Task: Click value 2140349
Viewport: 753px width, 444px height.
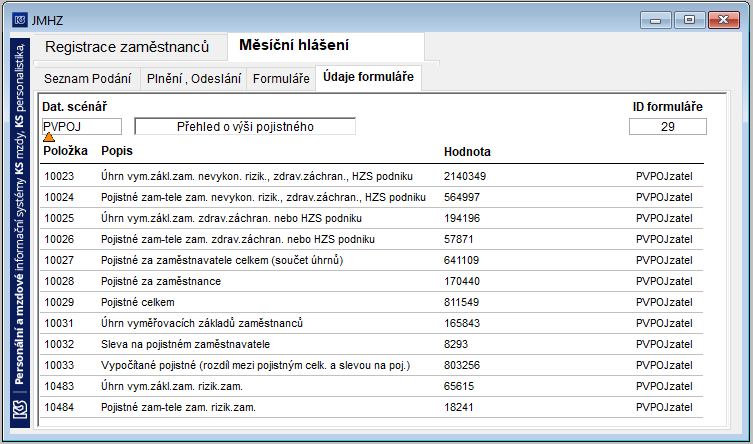Action: point(465,176)
